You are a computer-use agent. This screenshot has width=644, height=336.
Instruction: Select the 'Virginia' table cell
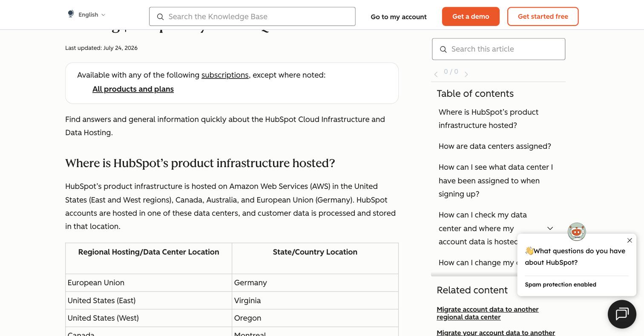point(315,301)
